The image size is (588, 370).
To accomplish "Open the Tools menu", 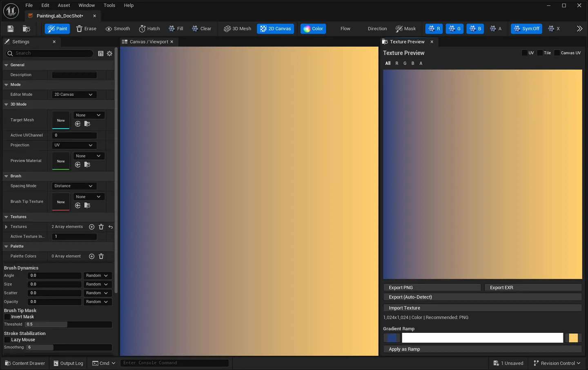I will [x=109, y=5].
